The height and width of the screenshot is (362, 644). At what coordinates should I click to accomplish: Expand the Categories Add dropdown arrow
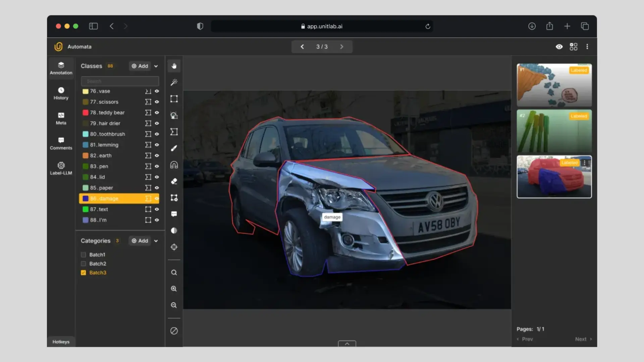click(156, 241)
